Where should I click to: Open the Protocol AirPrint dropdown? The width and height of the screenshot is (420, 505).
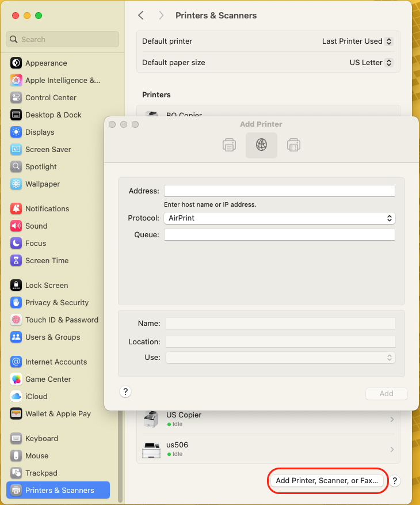(x=280, y=218)
